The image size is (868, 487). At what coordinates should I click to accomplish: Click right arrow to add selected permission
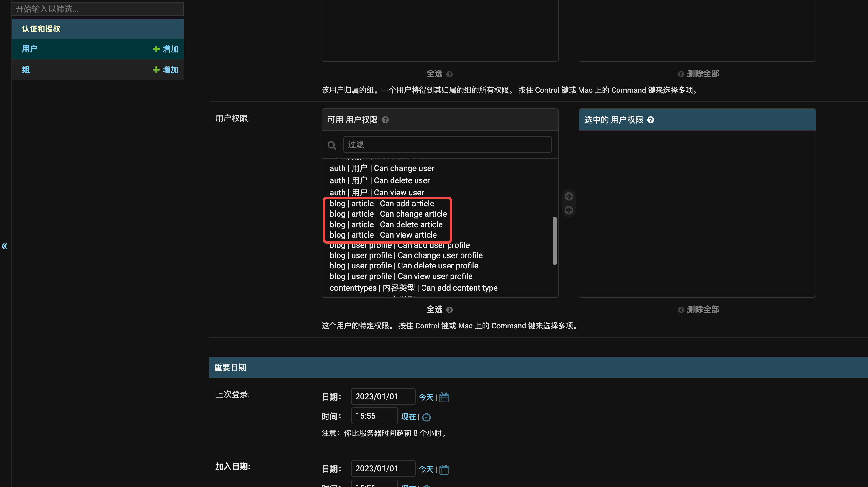(569, 196)
